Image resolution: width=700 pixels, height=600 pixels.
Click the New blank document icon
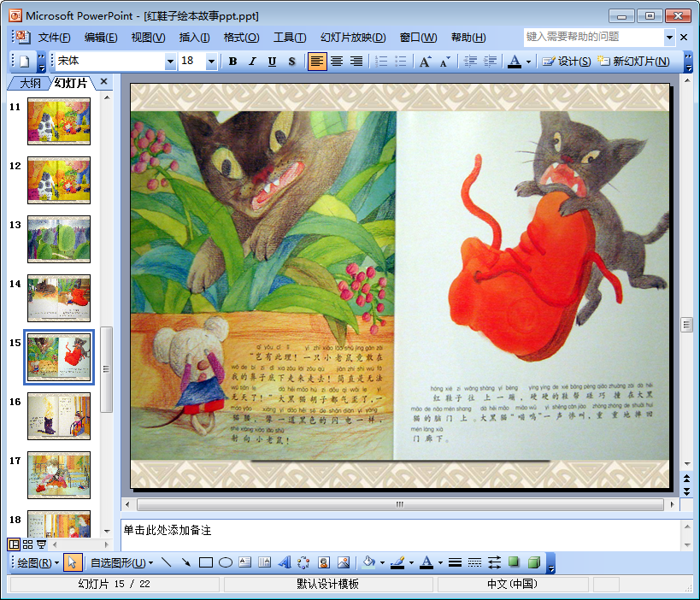(25, 62)
